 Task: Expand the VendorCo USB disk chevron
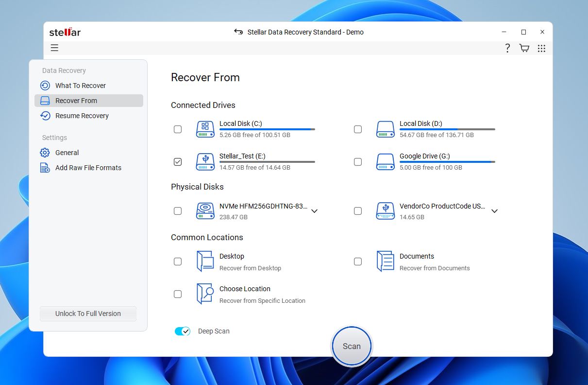click(494, 211)
